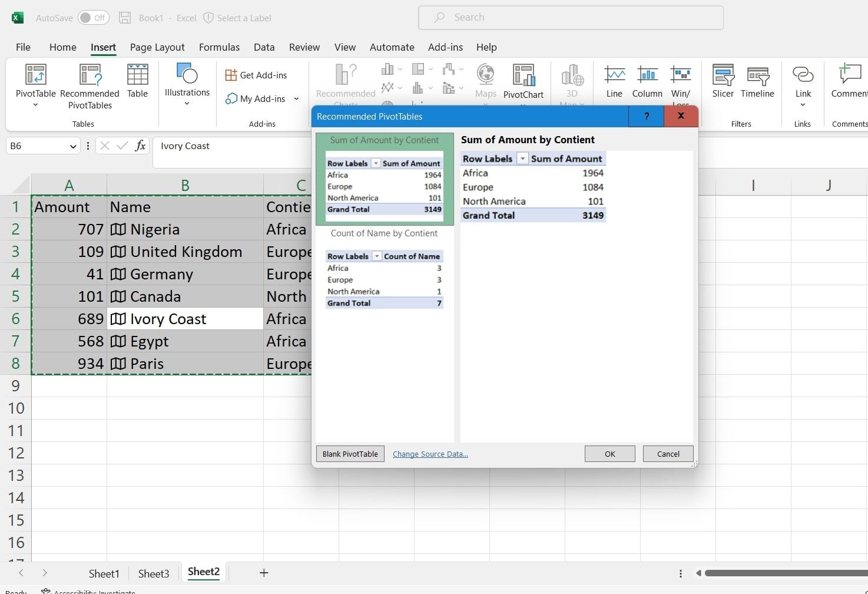
Task: Click the Search box in title bar
Action: (x=570, y=18)
